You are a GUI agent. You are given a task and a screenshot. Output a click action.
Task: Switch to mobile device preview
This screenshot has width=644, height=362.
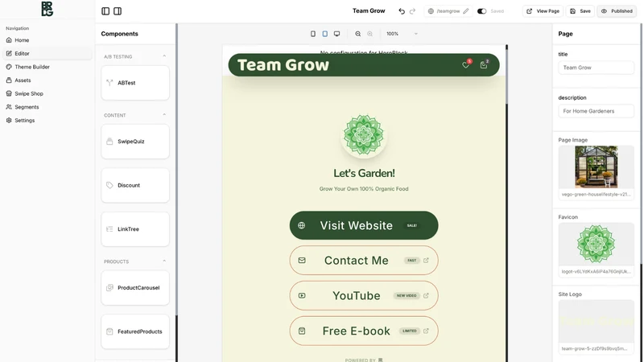tap(313, 34)
